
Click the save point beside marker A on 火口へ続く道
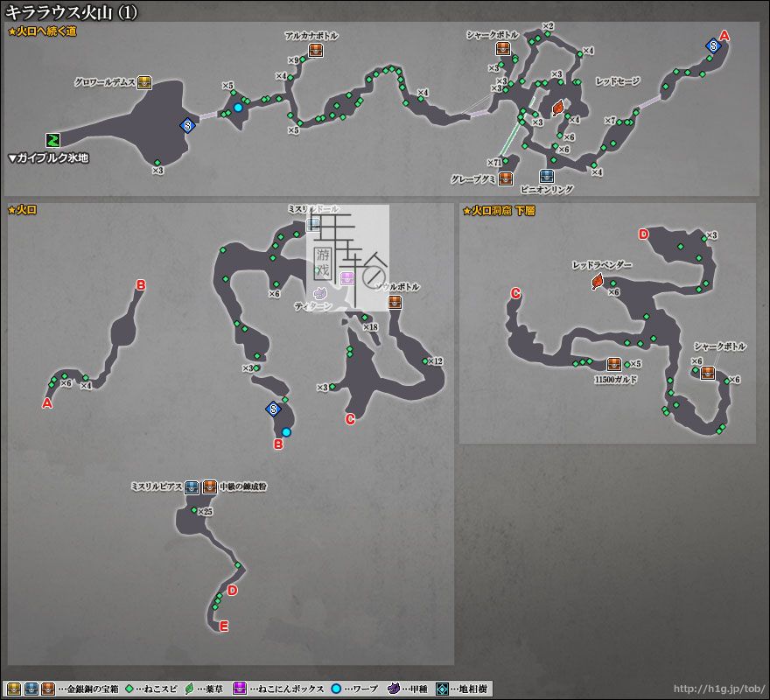713,46
